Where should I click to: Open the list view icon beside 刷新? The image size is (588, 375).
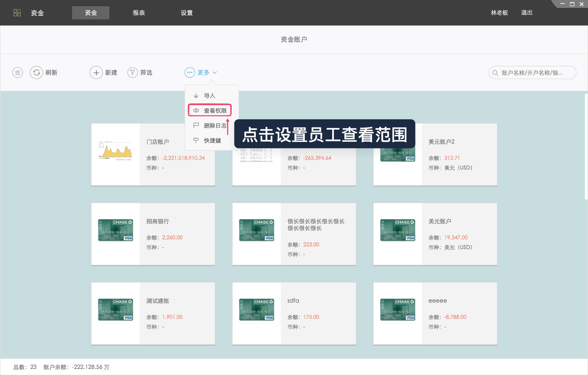click(17, 72)
